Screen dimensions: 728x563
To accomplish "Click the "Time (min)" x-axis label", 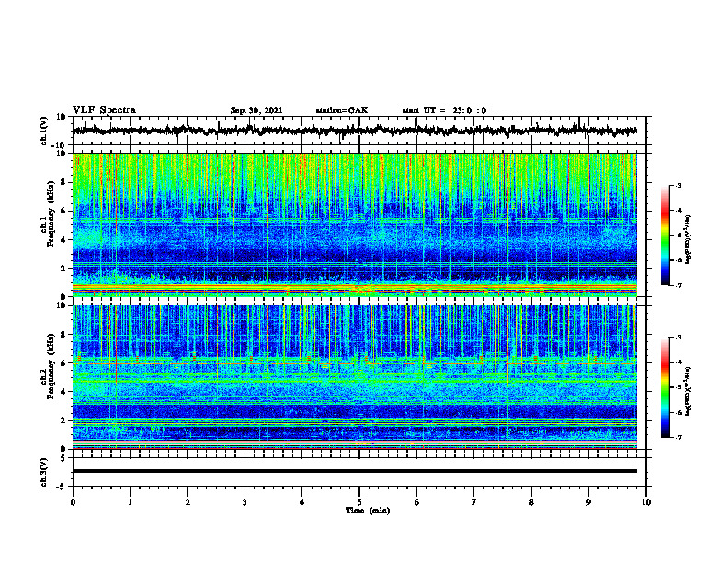I will coord(368,511).
